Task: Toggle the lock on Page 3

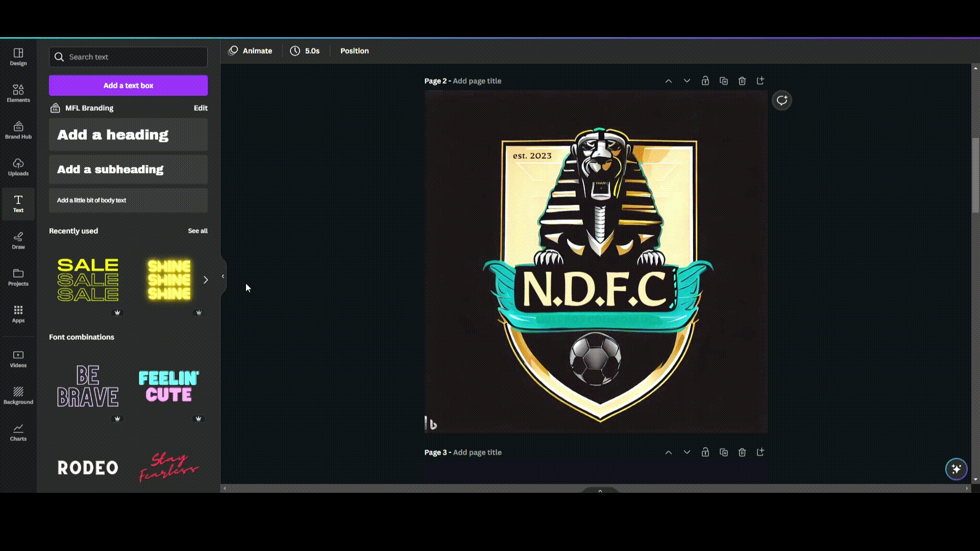Action: (x=705, y=453)
